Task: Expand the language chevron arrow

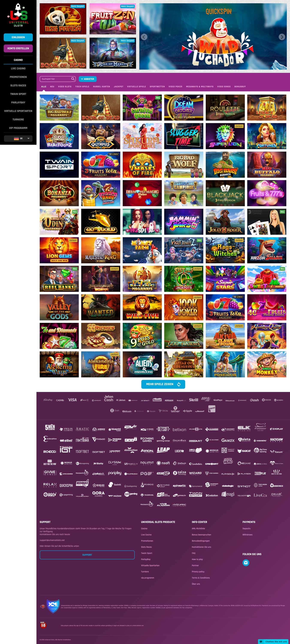Action: tap(28, 138)
